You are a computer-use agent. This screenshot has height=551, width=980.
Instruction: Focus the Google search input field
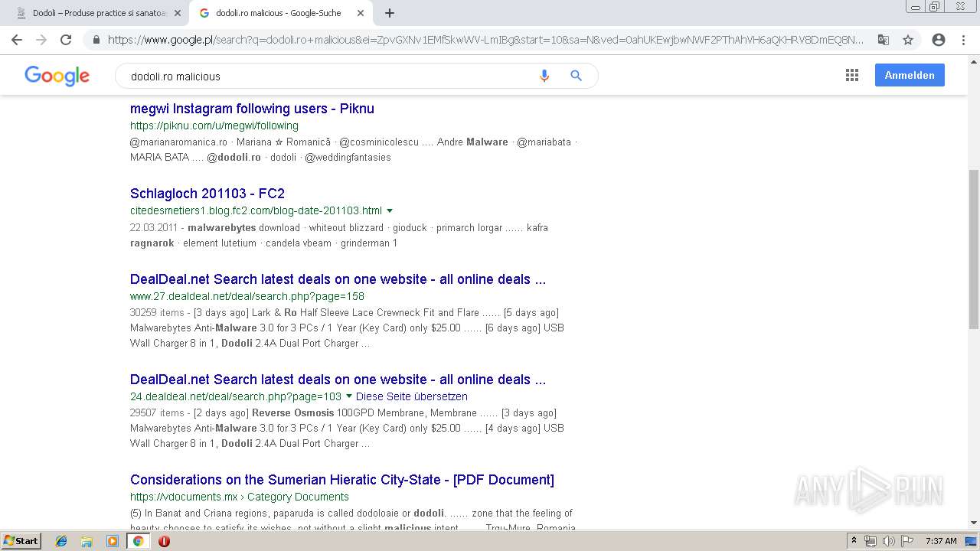(329, 76)
